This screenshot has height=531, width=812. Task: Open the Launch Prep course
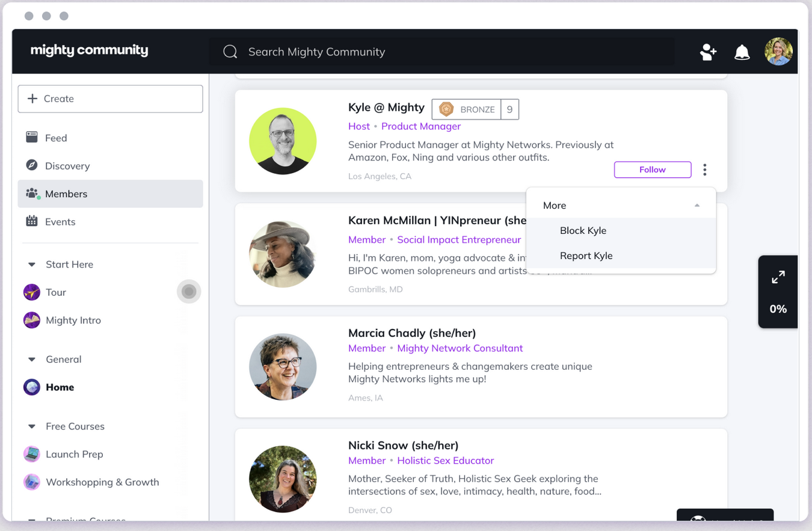click(75, 454)
